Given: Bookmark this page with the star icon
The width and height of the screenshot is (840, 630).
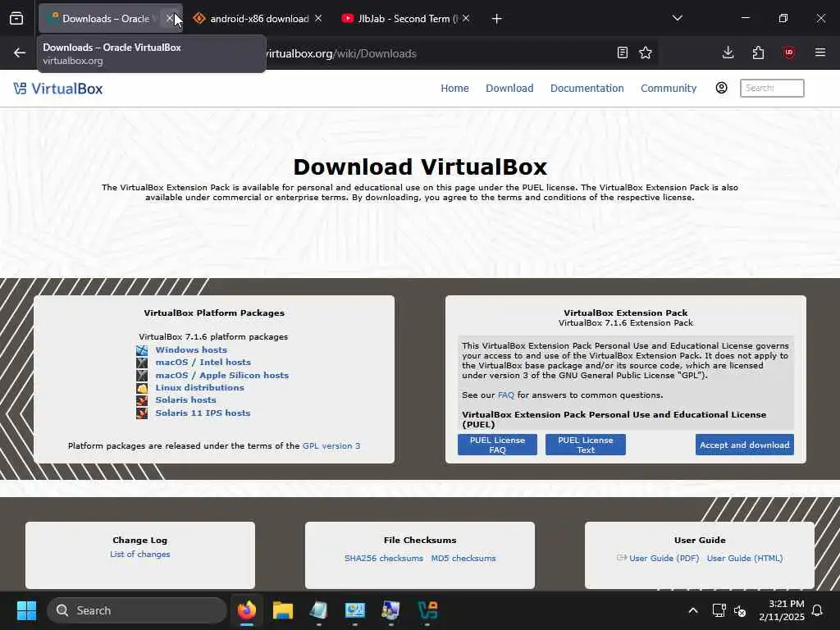Looking at the screenshot, I should 646,52.
